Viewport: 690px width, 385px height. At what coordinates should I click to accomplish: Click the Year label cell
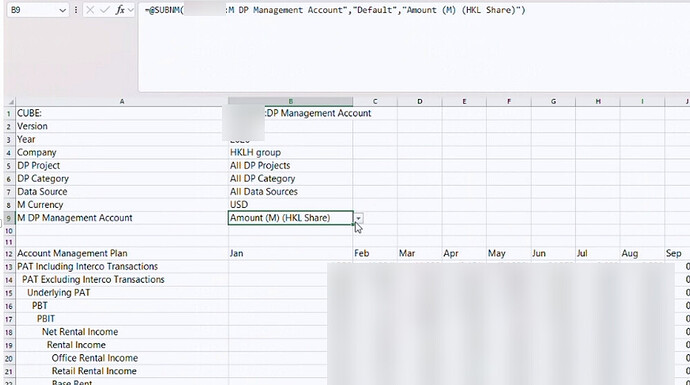pos(122,139)
